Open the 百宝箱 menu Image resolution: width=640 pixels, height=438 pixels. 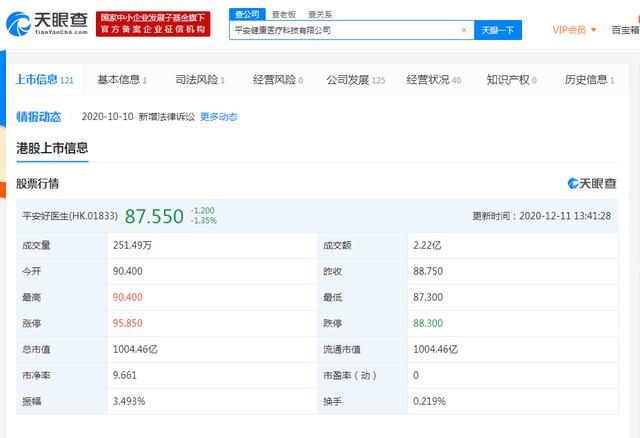point(625,30)
